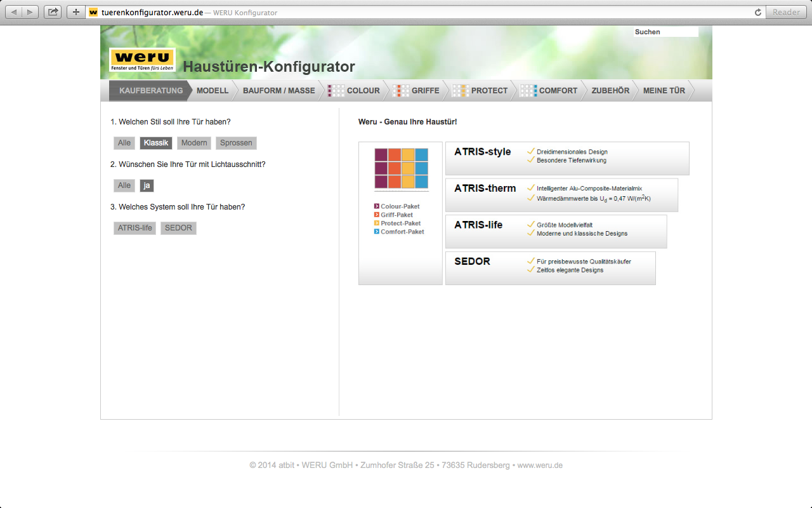Viewport: 812px width, 508px height.
Task: Click the Safari forward arrow button
Action: coord(30,12)
